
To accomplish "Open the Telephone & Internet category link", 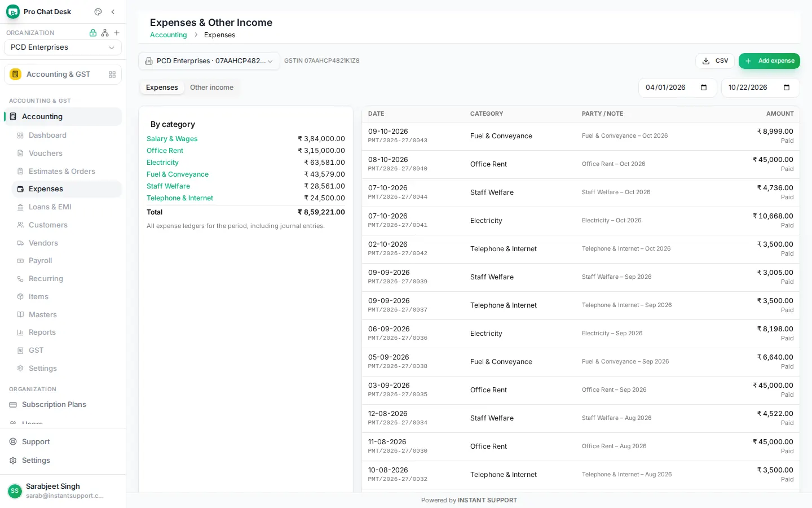I will click(180, 198).
